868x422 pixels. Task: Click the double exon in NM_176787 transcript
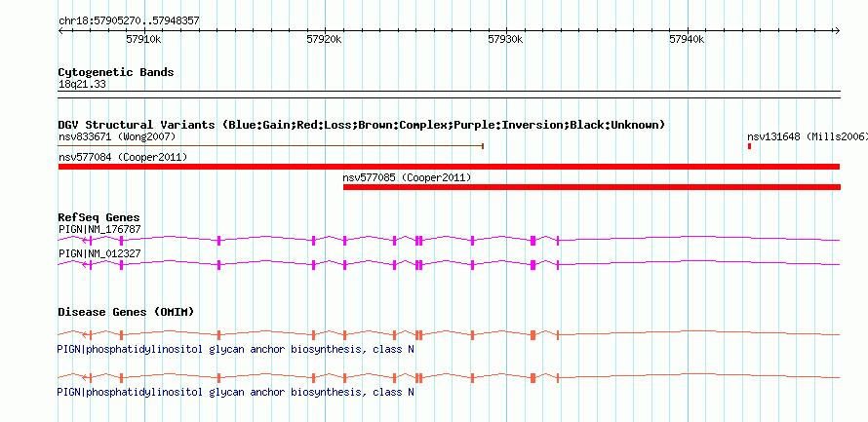[x=419, y=240]
